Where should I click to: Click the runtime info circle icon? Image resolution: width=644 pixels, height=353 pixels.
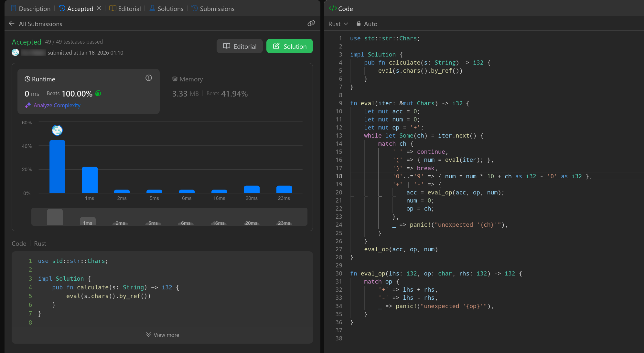[148, 78]
